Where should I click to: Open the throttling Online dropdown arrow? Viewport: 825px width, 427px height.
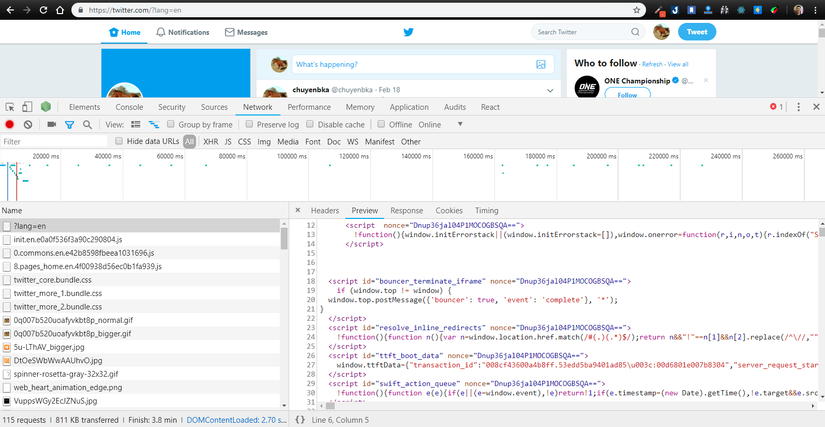click(x=460, y=125)
